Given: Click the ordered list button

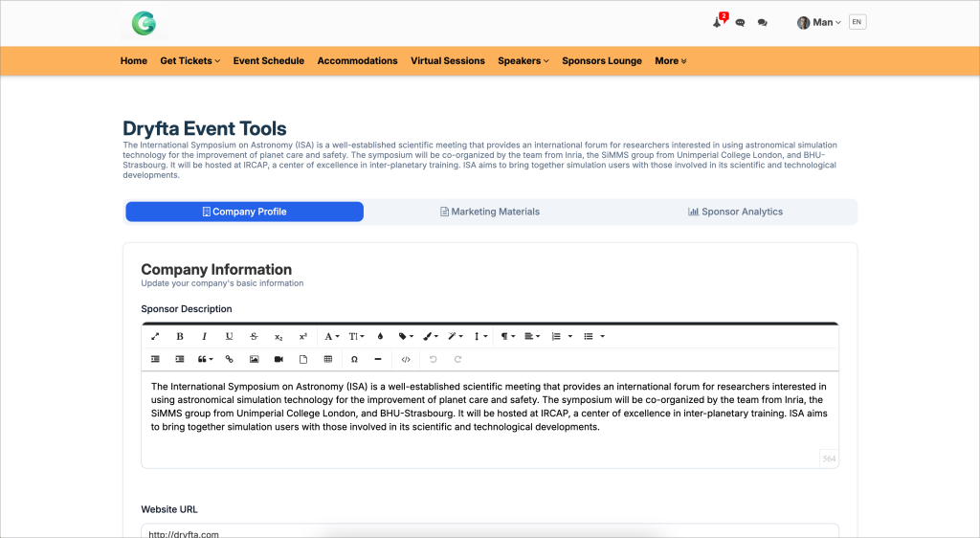Looking at the screenshot, I should tap(556, 336).
